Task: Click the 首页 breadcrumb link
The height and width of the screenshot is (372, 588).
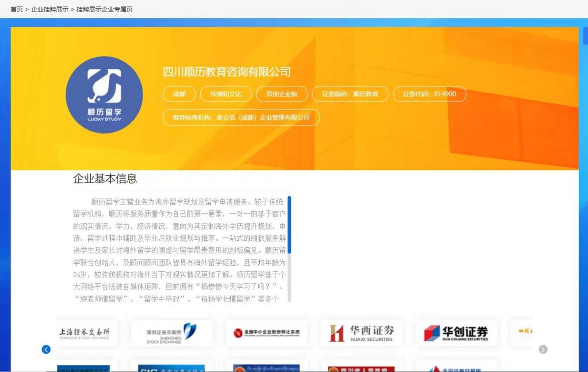Action: tap(17, 9)
